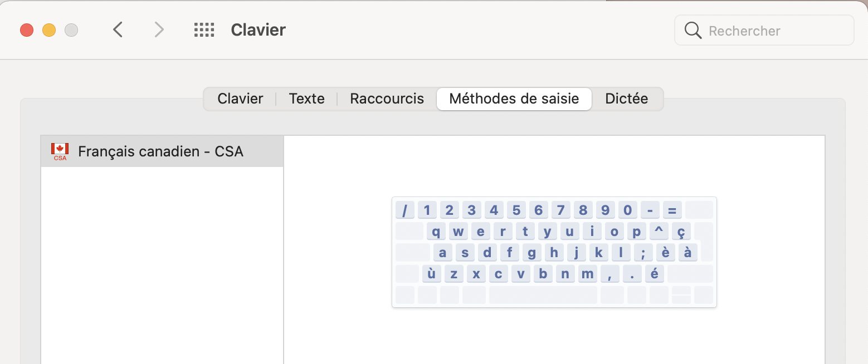
Task: Switch to the Clavier tab
Action: (x=240, y=99)
